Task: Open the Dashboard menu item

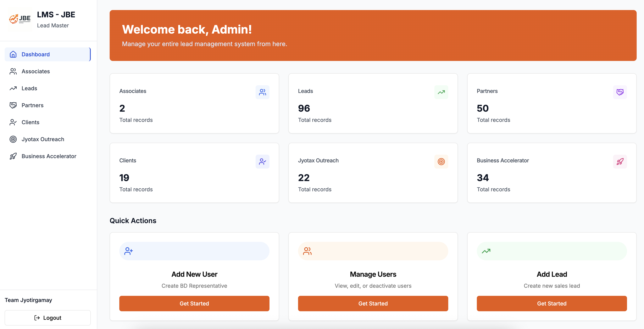Action: (47, 54)
